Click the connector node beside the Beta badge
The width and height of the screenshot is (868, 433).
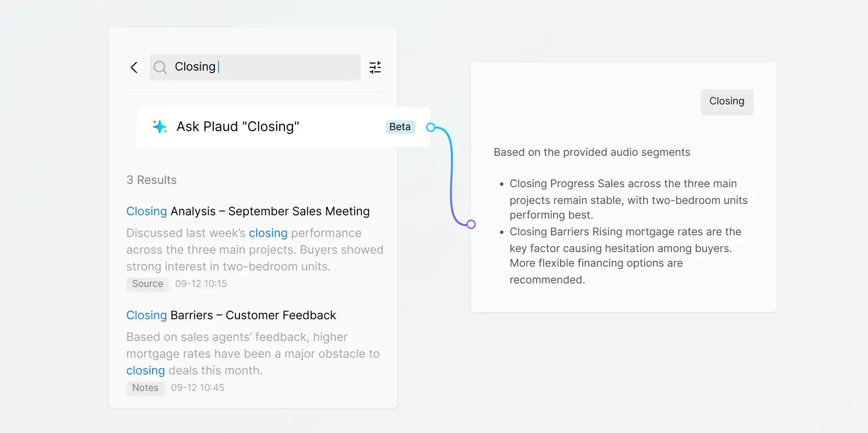point(430,127)
